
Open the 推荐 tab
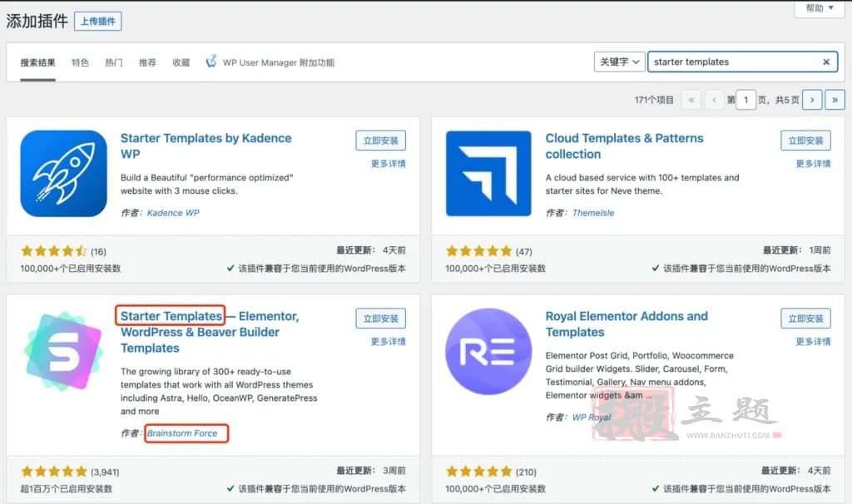[x=147, y=62]
